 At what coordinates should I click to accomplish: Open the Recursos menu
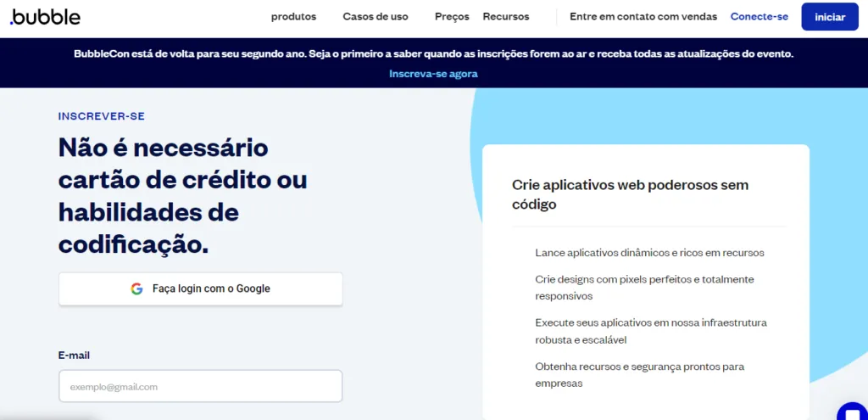coord(506,17)
